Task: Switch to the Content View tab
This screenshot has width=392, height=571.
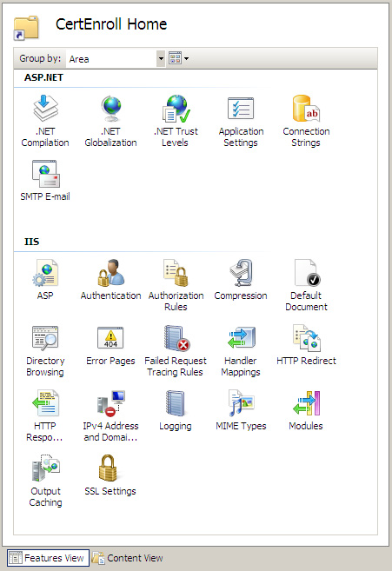Action: [128, 558]
